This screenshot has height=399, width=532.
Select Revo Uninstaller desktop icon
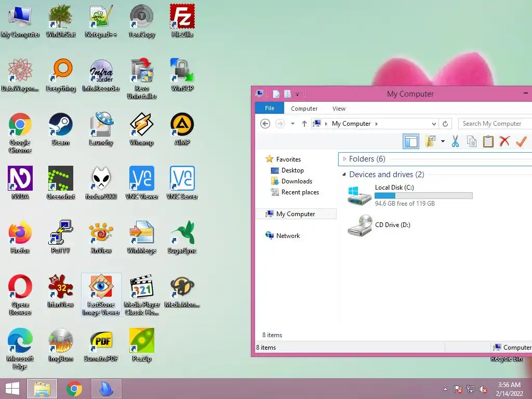point(141,78)
